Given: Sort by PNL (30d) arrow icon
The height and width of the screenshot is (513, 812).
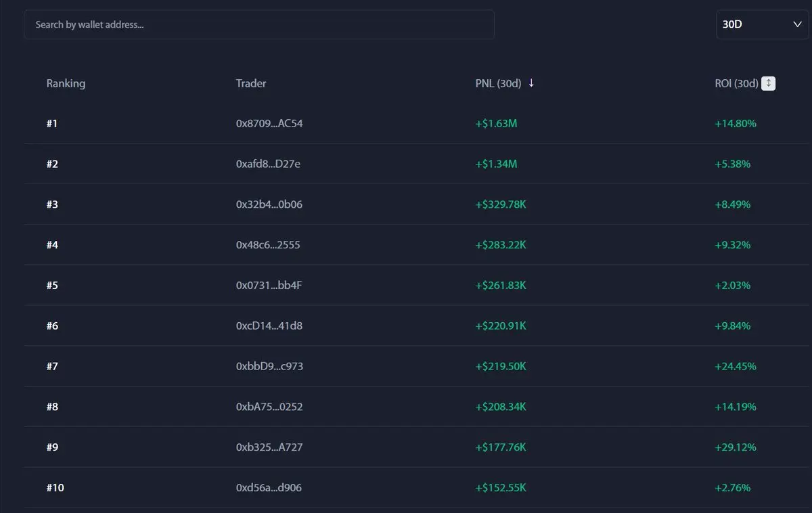Looking at the screenshot, I should click(531, 83).
